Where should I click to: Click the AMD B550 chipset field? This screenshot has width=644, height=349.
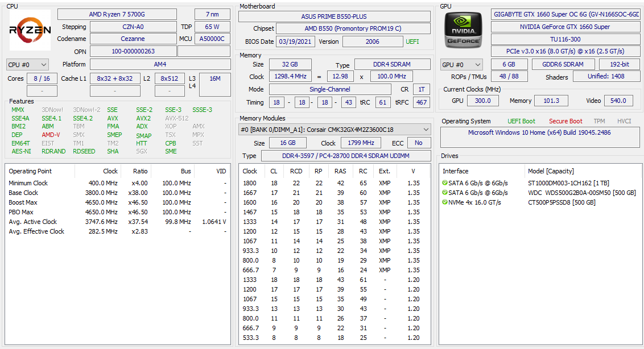pyautogui.click(x=353, y=29)
